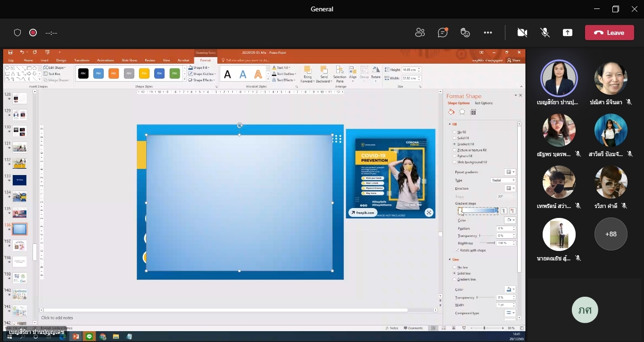Open More actions ellipsis in Teams
Image resolution: width=644 pixels, height=342 pixels.
[x=488, y=33]
